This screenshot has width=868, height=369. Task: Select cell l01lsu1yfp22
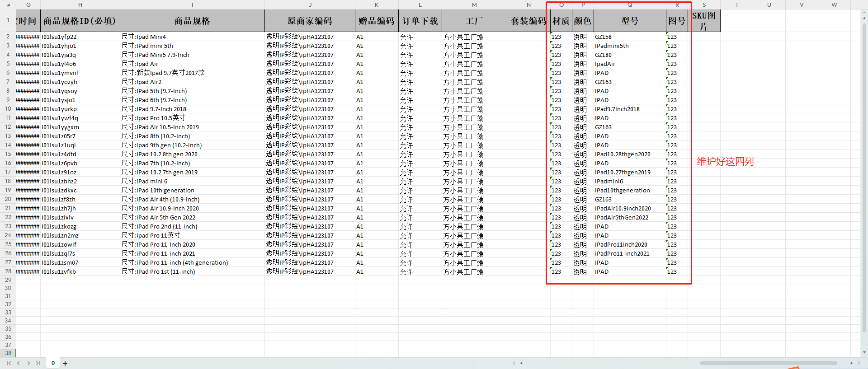[80, 37]
